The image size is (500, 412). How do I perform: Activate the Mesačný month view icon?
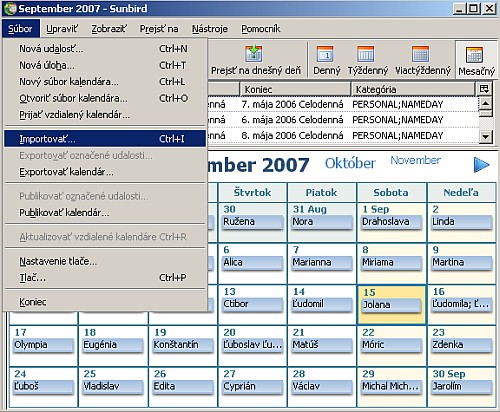[x=475, y=55]
